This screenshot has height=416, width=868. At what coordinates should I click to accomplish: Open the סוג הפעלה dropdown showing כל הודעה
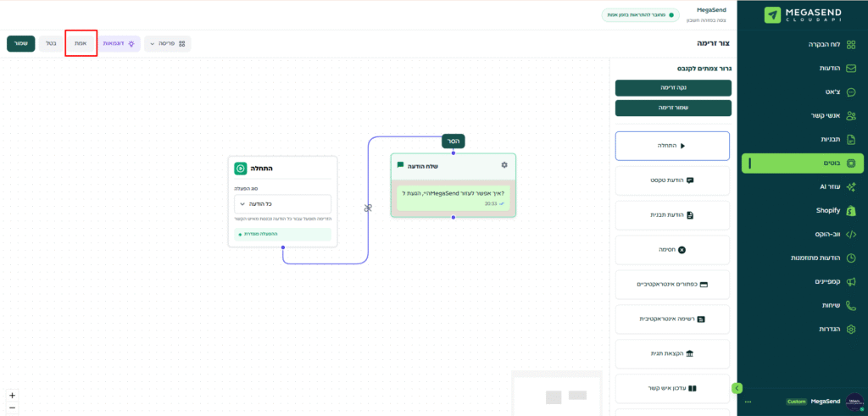(x=282, y=204)
